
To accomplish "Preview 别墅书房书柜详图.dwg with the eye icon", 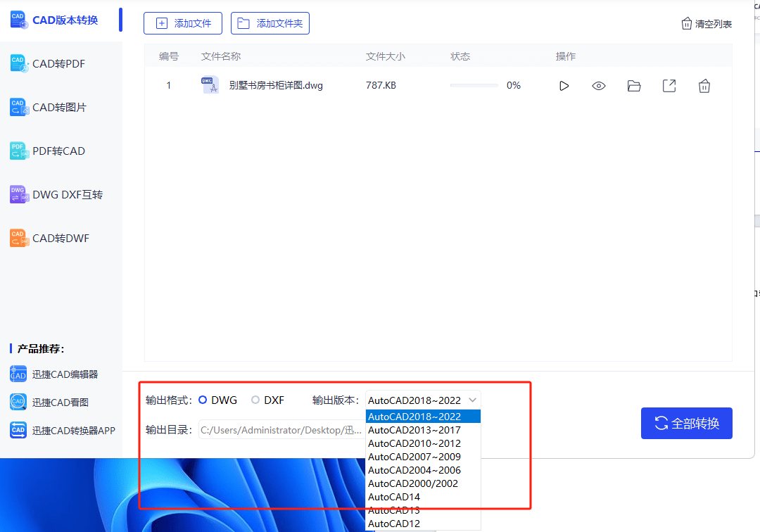I will (599, 85).
